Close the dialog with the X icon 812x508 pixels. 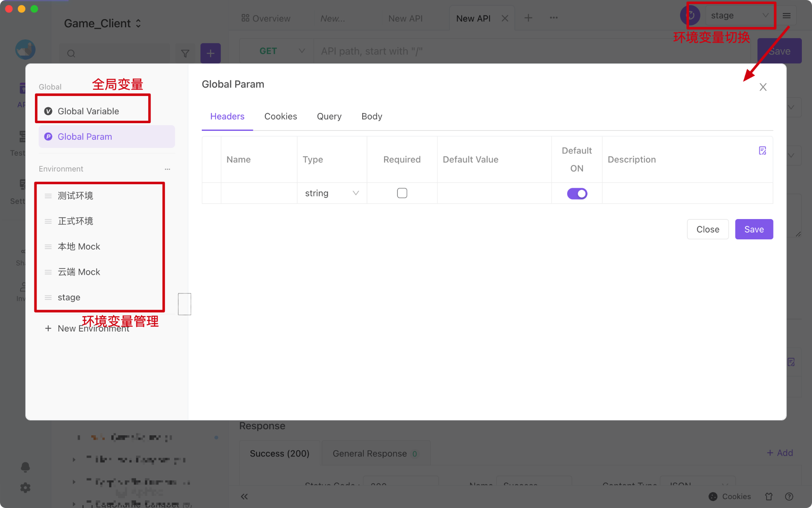tap(763, 87)
